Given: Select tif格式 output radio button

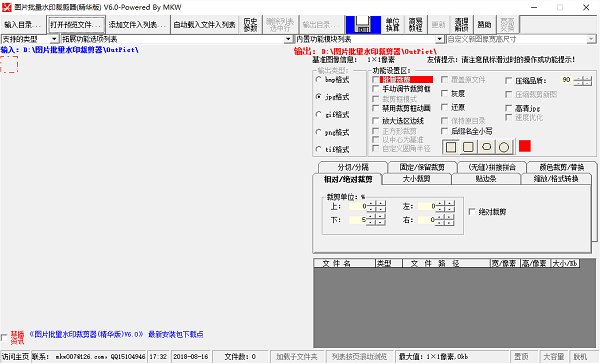Looking at the screenshot, I should coord(318,149).
